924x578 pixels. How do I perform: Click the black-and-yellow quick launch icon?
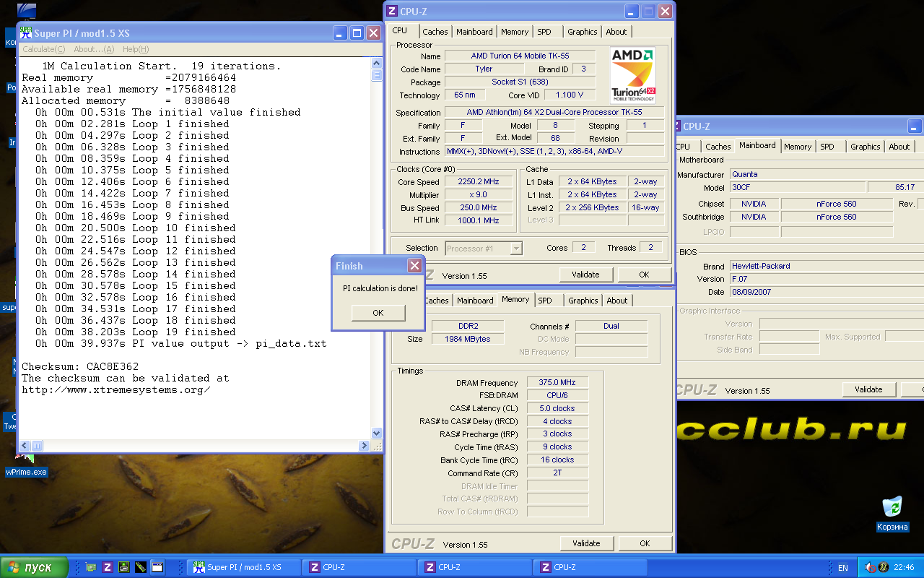[x=140, y=567]
